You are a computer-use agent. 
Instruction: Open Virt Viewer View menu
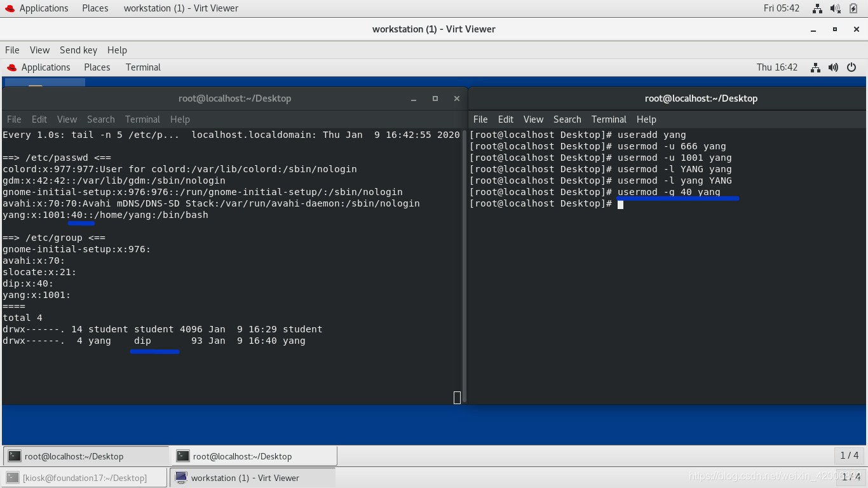point(39,50)
